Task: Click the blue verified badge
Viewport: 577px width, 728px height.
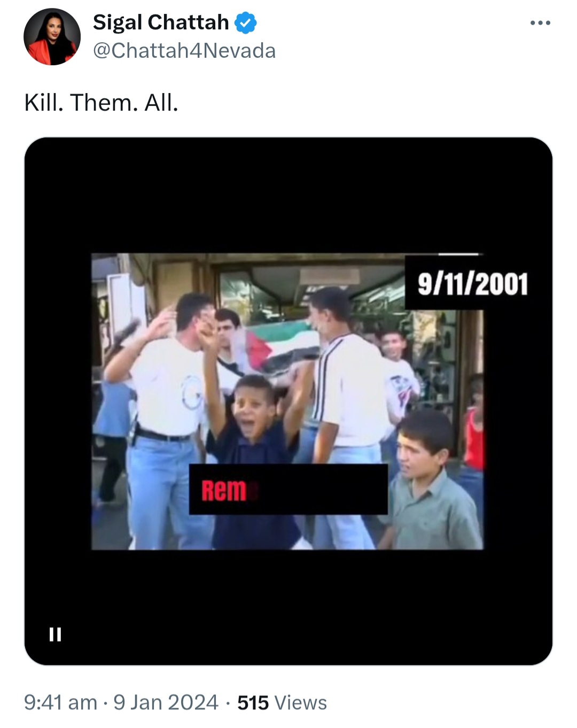Action: click(246, 23)
